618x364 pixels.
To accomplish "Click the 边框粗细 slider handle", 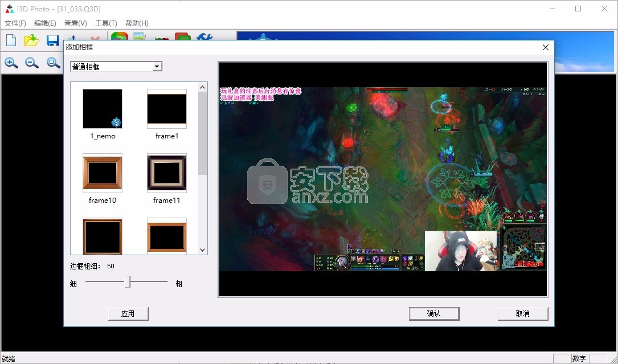I will [128, 281].
